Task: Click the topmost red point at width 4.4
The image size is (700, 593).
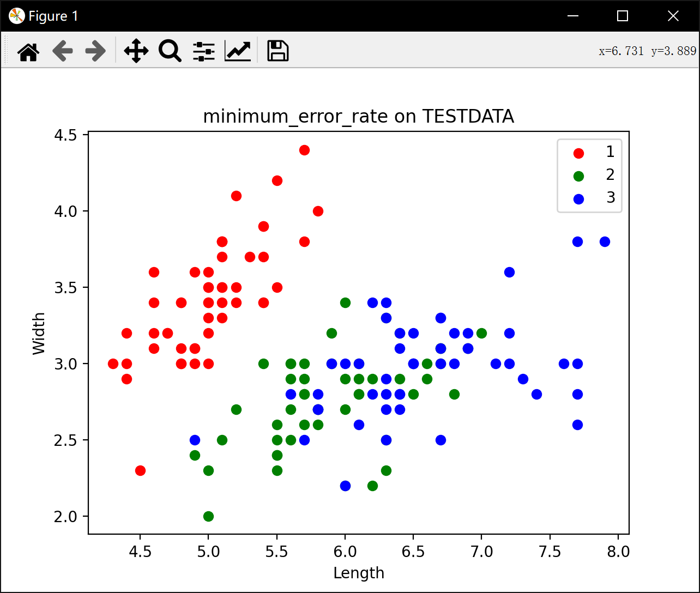Action: [x=304, y=150]
